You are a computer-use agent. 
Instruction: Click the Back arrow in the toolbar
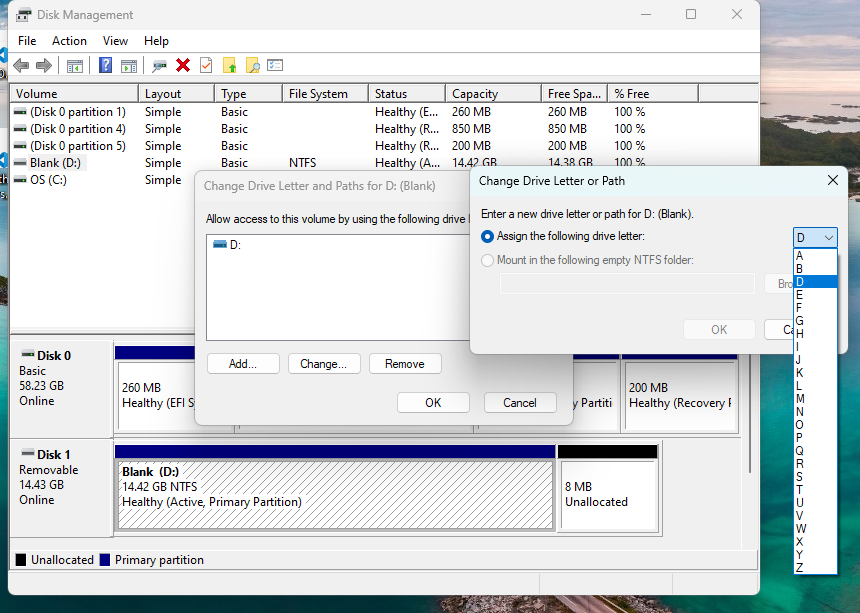coord(21,66)
